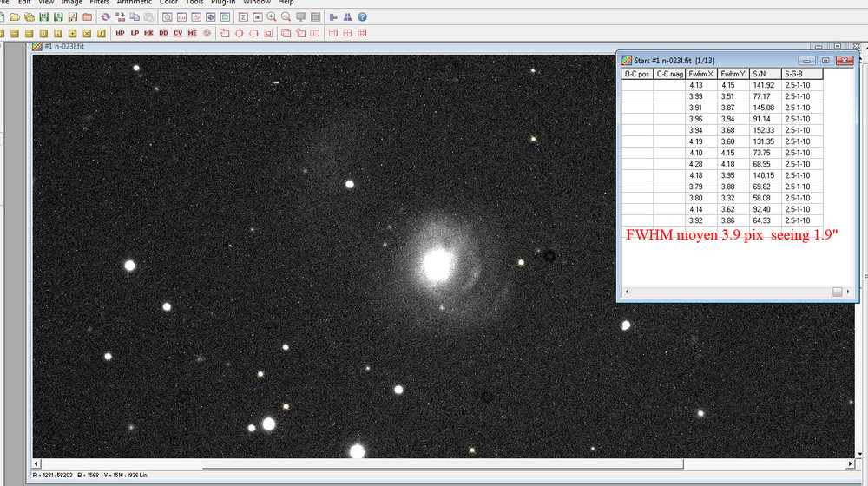Click the FwhmY column header
Screen dimensions: 868x486
pyautogui.click(x=733, y=74)
